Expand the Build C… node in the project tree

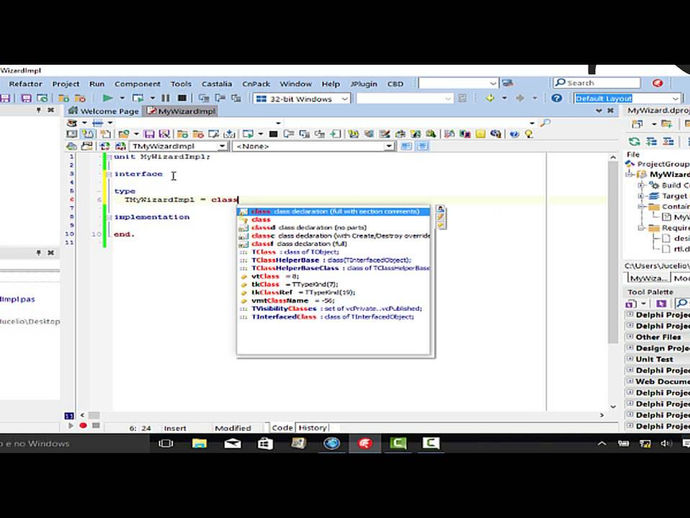point(642,185)
